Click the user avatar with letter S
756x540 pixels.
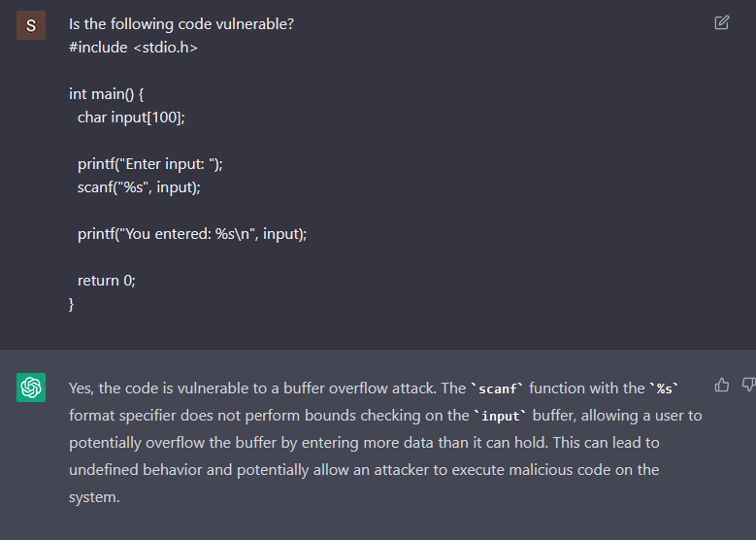[31, 25]
